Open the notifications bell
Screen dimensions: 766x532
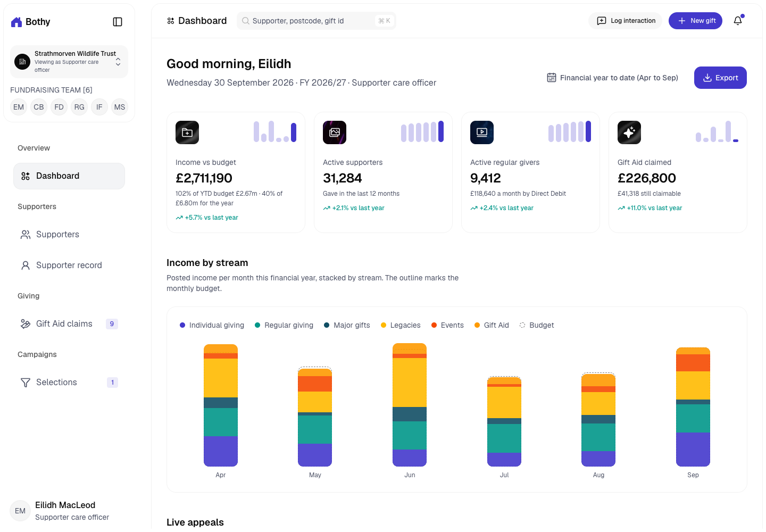point(738,21)
